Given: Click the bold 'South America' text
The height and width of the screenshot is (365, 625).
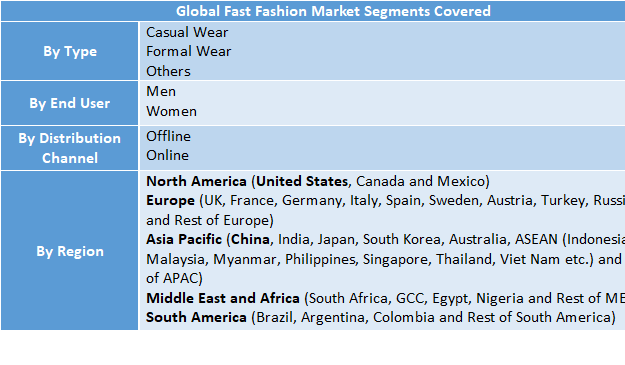Looking at the screenshot, I should point(196,317).
